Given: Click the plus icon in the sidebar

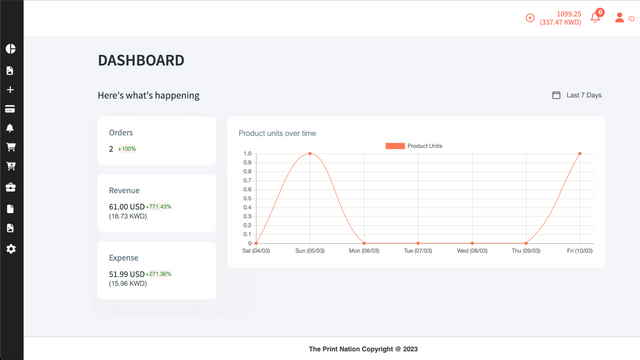Looking at the screenshot, I should tap(11, 90).
